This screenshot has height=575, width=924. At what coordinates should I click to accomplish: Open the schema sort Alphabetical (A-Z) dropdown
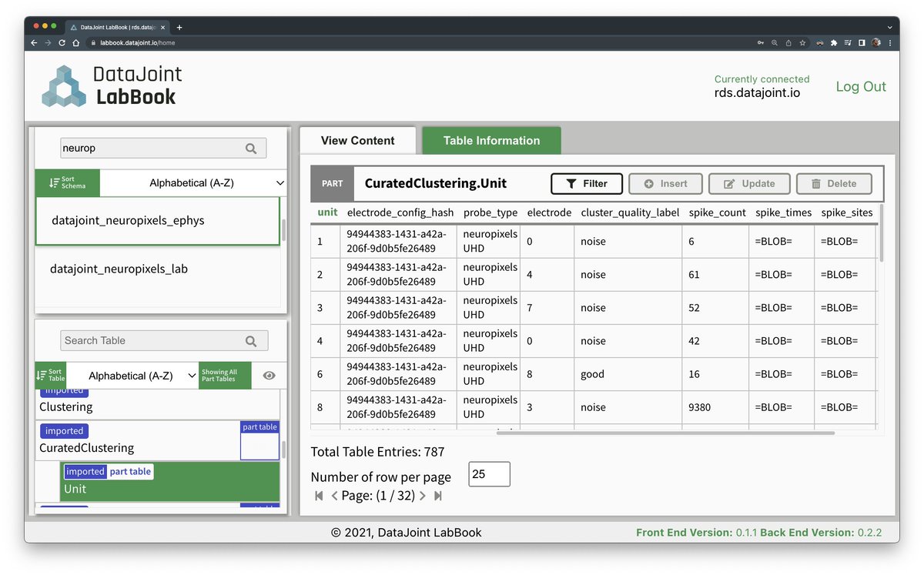(x=193, y=183)
